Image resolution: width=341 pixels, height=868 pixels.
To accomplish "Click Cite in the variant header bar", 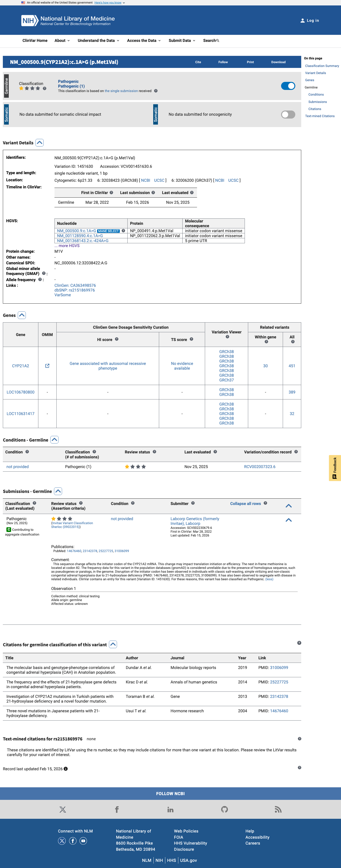I will point(198,62).
